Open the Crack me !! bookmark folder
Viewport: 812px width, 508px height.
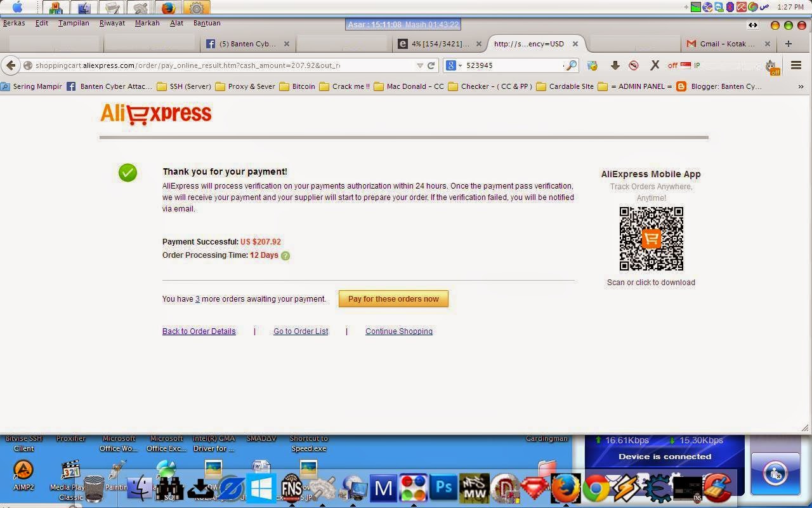(344, 86)
